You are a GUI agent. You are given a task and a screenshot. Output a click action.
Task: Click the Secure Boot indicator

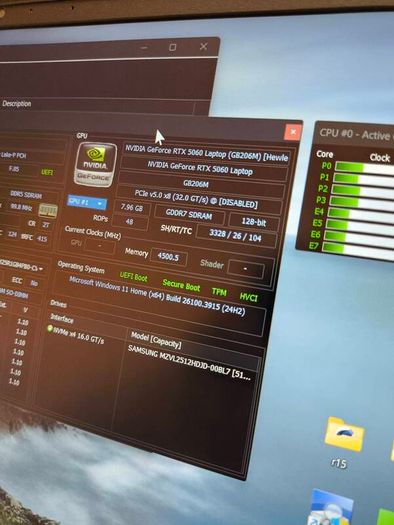pyautogui.click(x=181, y=285)
